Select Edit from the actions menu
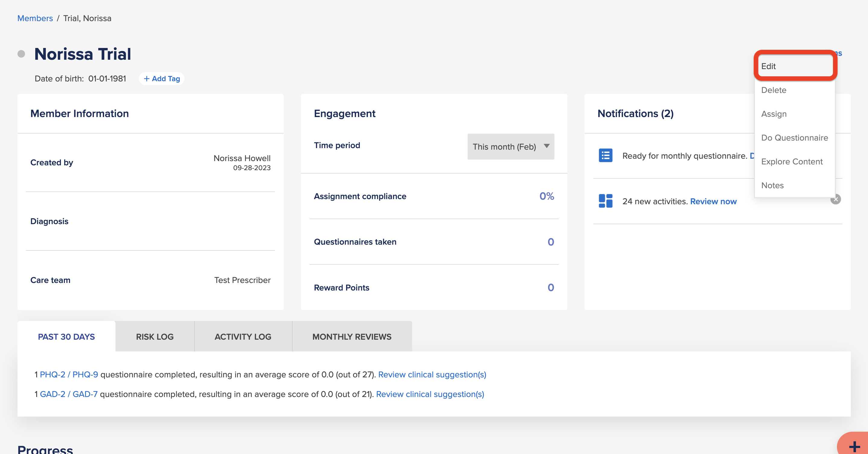 [x=795, y=66]
